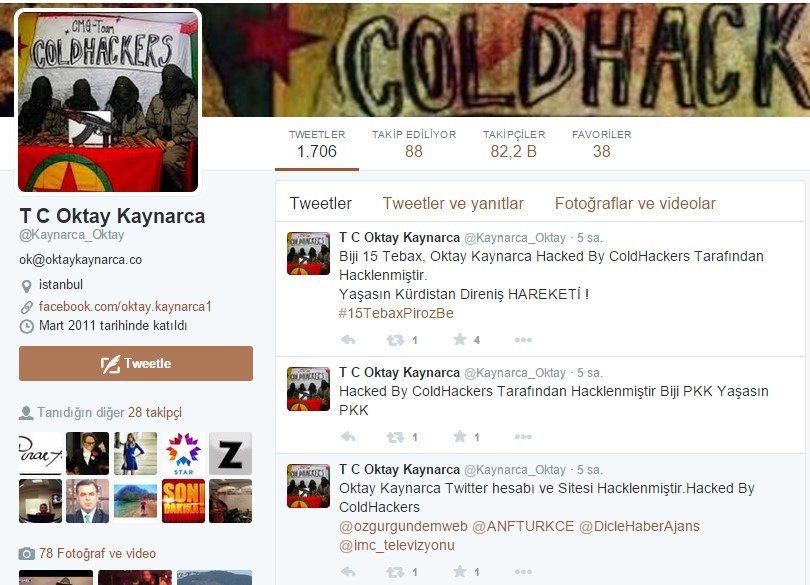Open Fotoğraflar ve videolar tab
Image resolution: width=810 pixels, height=585 pixels.
coord(635,203)
